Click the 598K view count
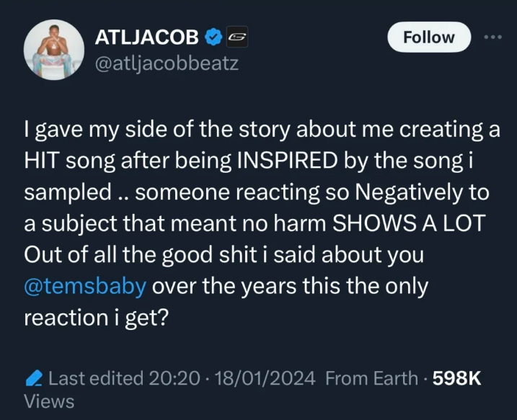 (456, 377)
